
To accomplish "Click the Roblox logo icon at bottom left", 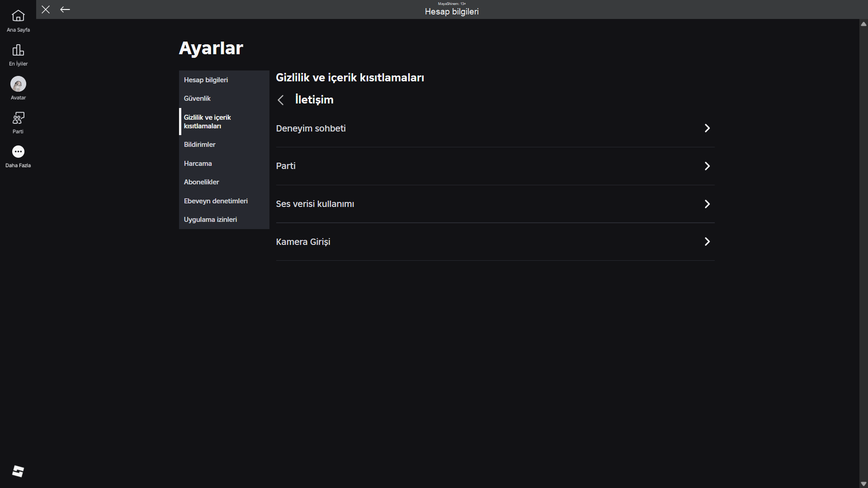I will (x=18, y=471).
